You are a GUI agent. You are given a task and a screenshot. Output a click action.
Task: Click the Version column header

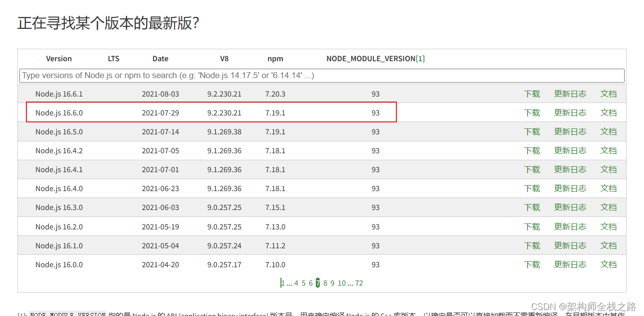pos(59,59)
